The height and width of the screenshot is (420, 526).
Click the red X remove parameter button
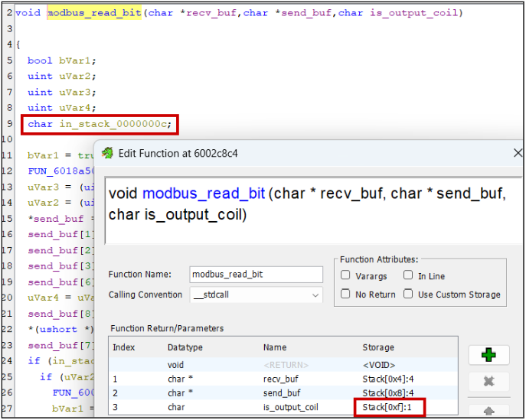[x=488, y=381]
